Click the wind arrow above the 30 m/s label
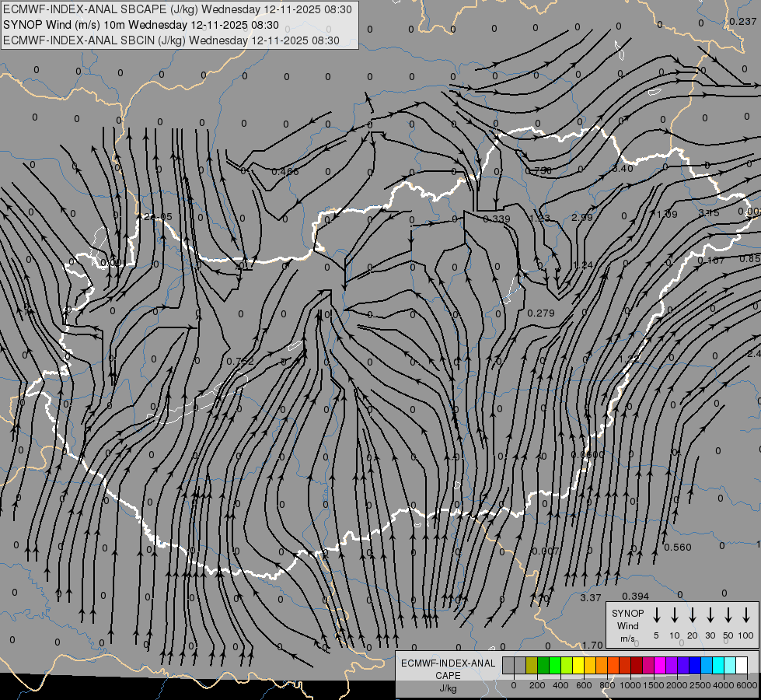 pos(710,614)
